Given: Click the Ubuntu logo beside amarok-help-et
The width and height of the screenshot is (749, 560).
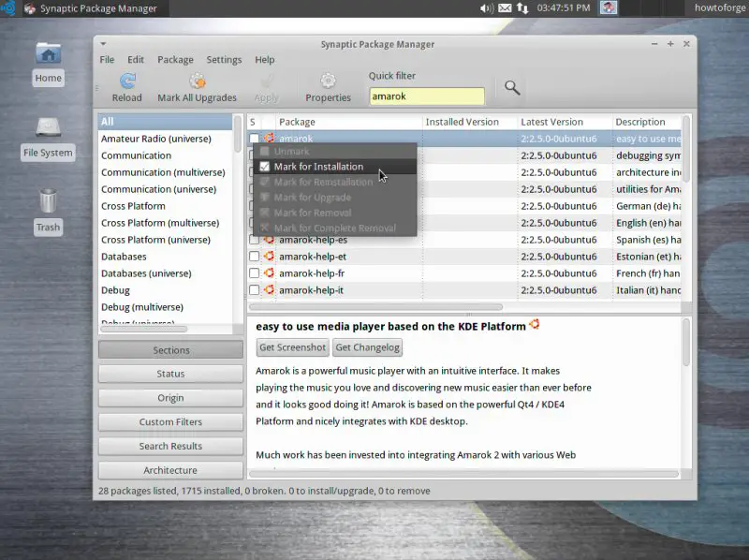Looking at the screenshot, I should point(269,256).
